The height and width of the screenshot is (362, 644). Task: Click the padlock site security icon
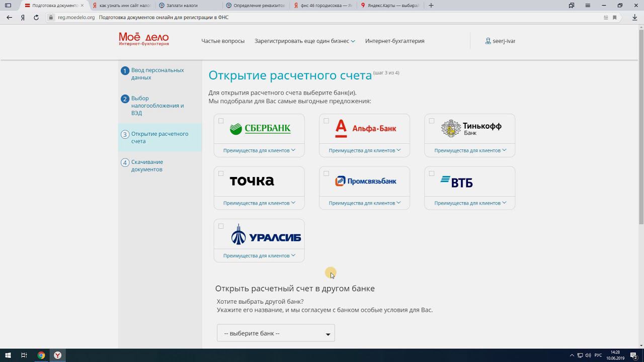pos(51,17)
